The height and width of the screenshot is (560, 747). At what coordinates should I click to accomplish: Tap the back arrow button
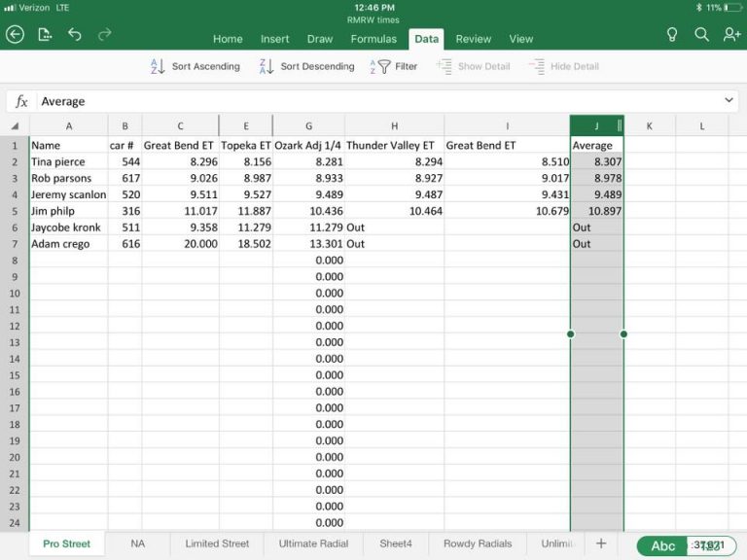[15, 34]
